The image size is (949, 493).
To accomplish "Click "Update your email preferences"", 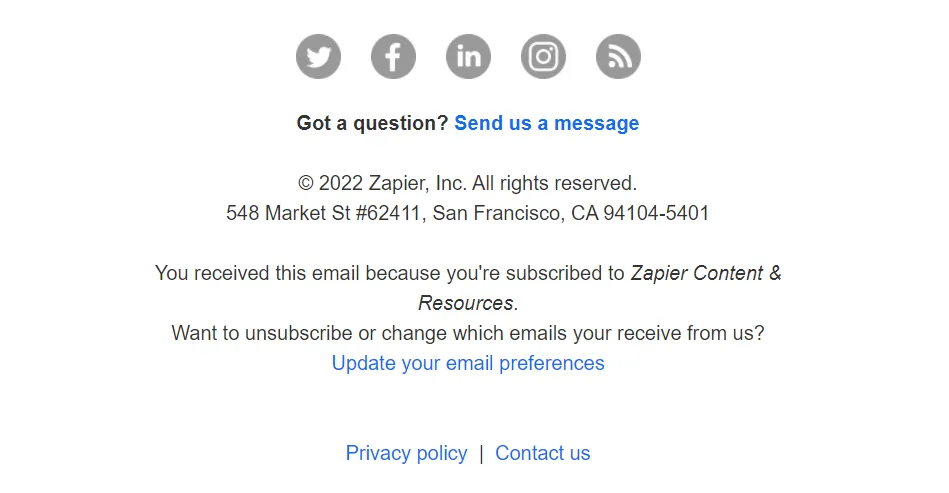I will 468,363.
